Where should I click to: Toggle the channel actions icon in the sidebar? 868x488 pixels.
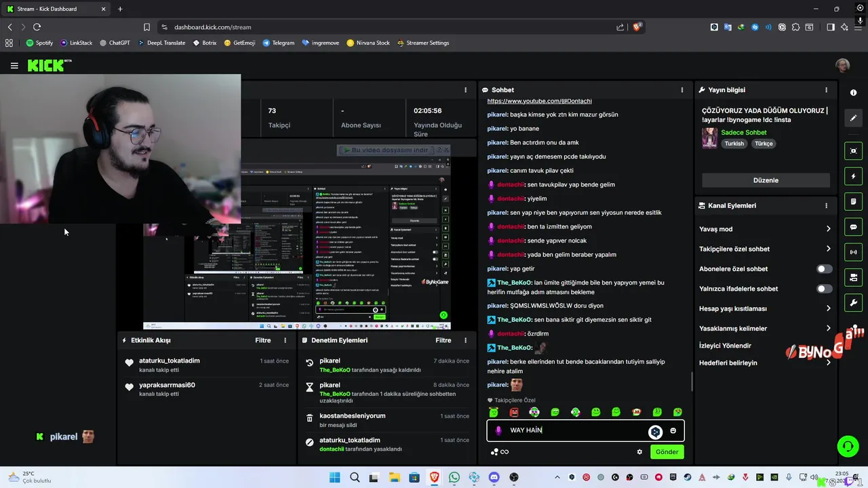coord(853,277)
